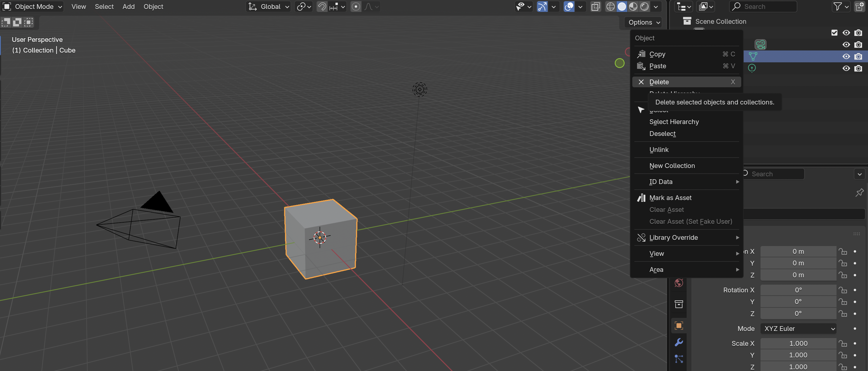Screen dimensions: 868x371
Task: Toggle collection render camera icon
Action: pyautogui.click(x=858, y=33)
